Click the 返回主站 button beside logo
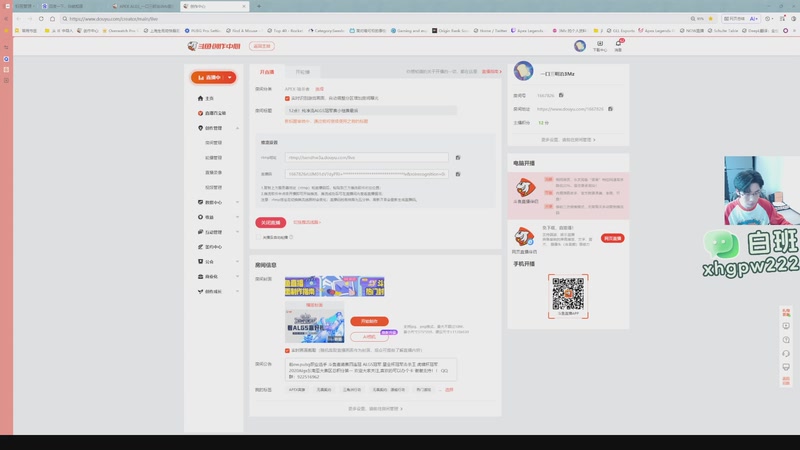Image resolution: width=800 pixels, height=450 pixels. [x=262, y=46]
